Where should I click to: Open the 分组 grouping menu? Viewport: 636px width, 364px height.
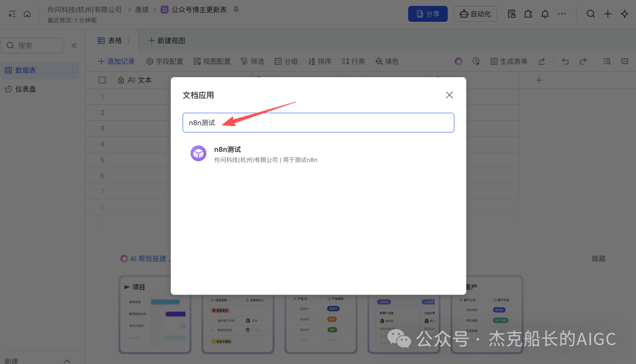pos(286,61)
